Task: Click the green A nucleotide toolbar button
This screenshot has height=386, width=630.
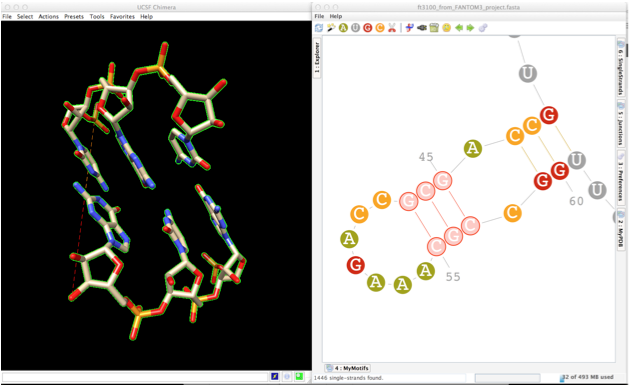Action: [343, 28]
